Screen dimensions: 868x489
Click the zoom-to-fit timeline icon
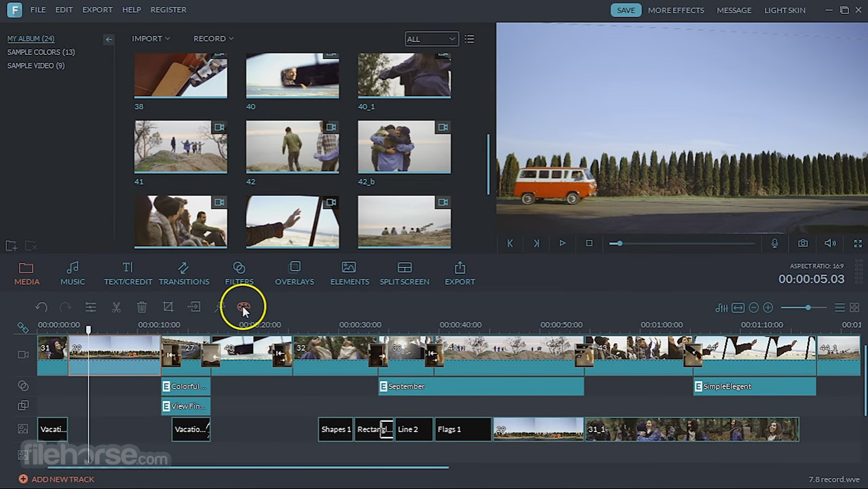pos(738,307)
